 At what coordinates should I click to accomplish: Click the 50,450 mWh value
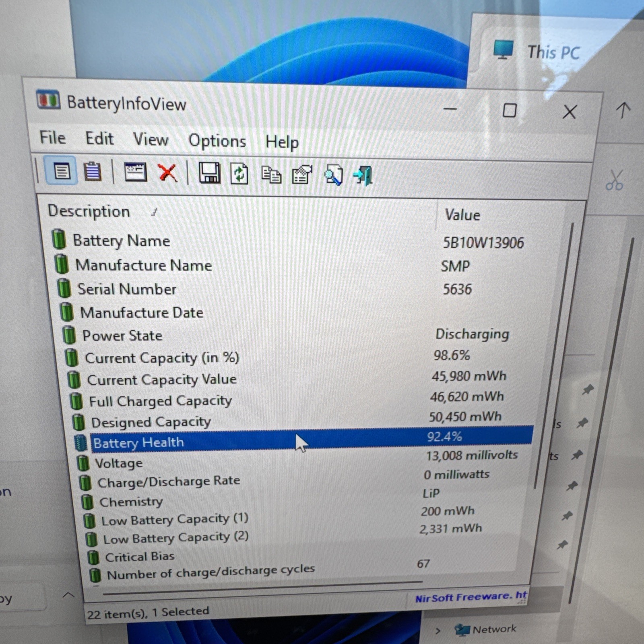pos(465,417)
